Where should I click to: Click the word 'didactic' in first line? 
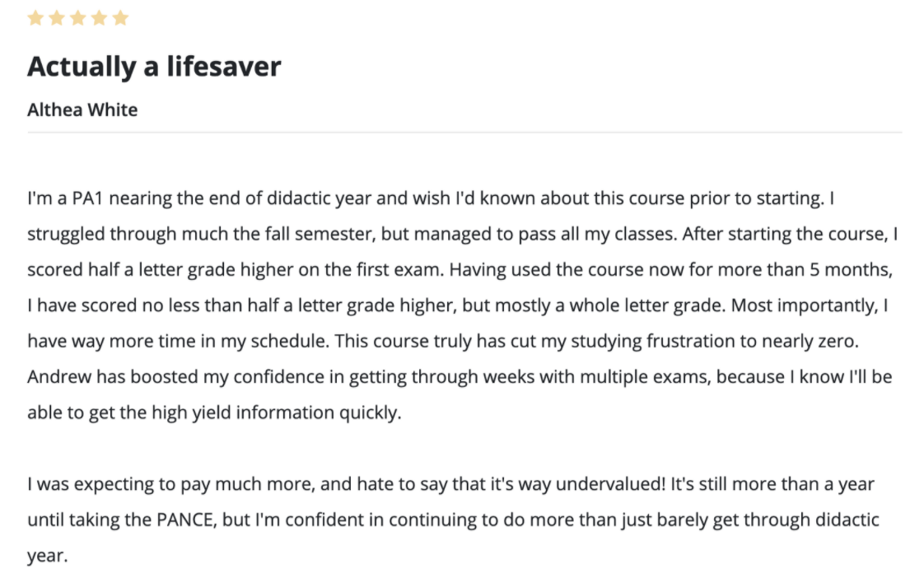click(x=299, y=198)
